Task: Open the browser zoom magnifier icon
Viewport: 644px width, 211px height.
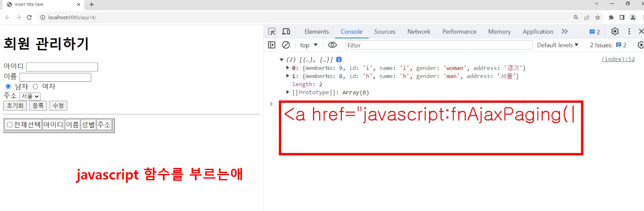Action: [576, 17]
